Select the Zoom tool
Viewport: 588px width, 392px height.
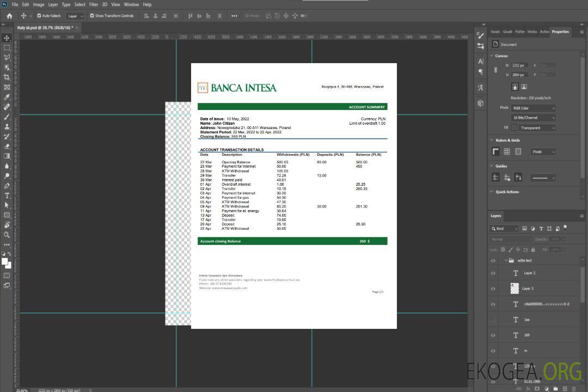pos(7,235)
